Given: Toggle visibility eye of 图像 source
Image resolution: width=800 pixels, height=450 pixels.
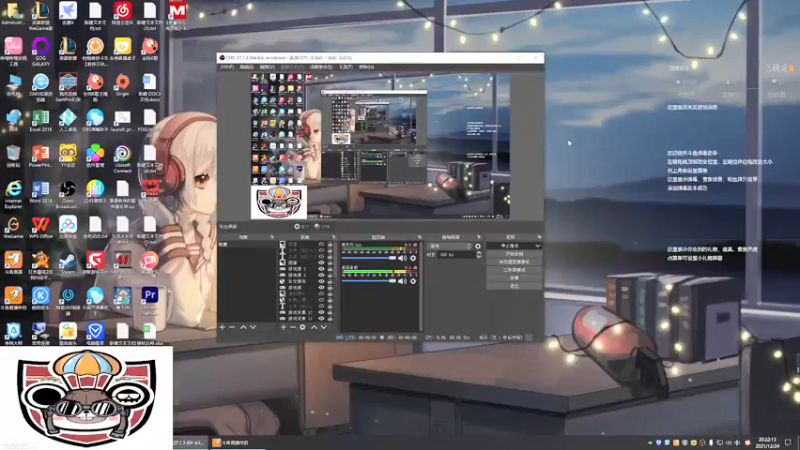Looking at the screenshot, I should [321, 263].
